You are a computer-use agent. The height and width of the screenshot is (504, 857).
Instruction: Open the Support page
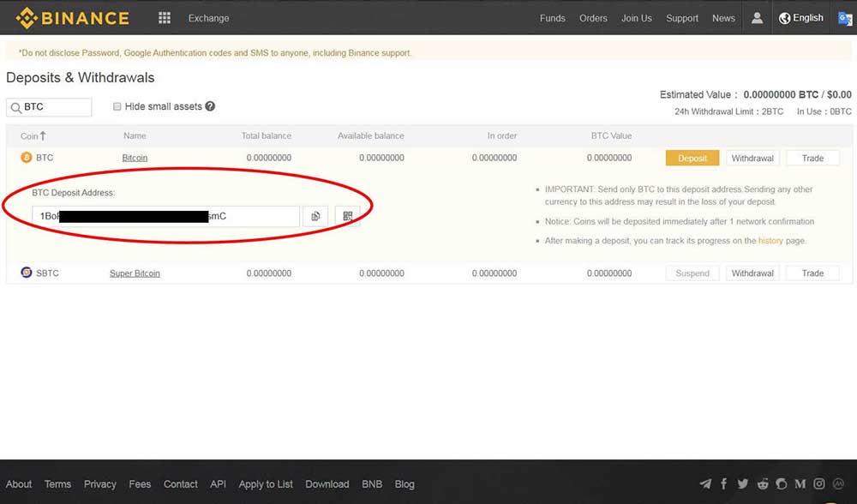point(682,18)
